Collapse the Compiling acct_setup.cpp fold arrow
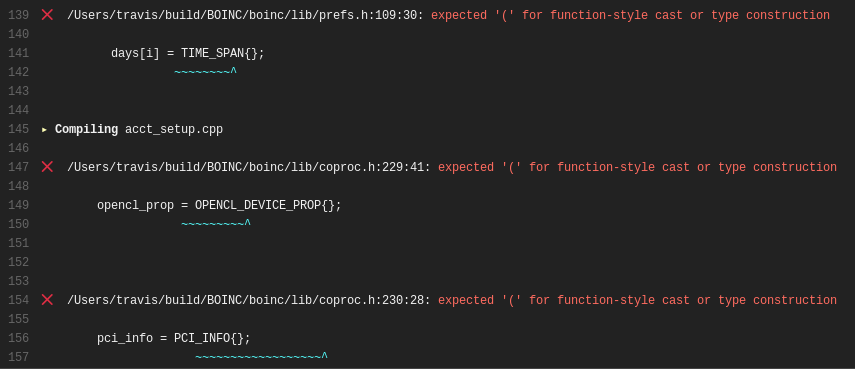Screen dimensions: 855x369 [x=44, y=130]
